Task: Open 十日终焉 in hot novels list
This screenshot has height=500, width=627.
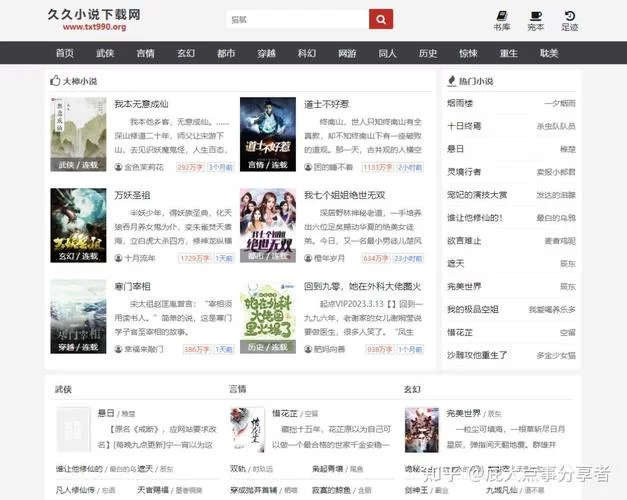Action: (x=464, y=126)
